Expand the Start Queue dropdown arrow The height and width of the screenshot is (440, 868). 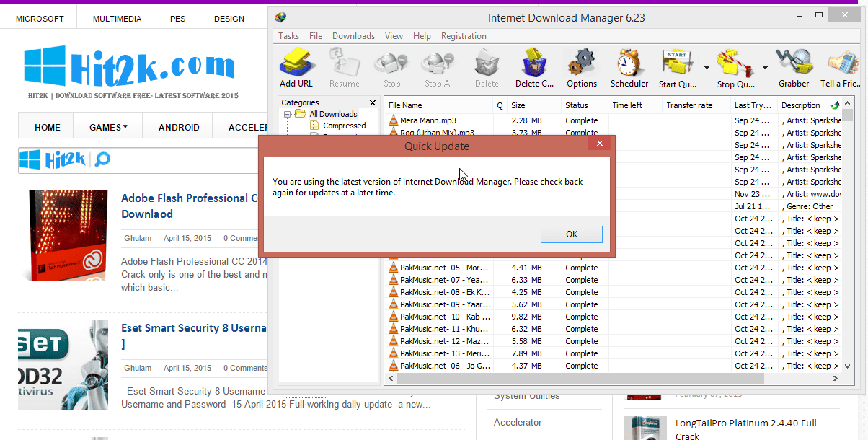(707, 68)
